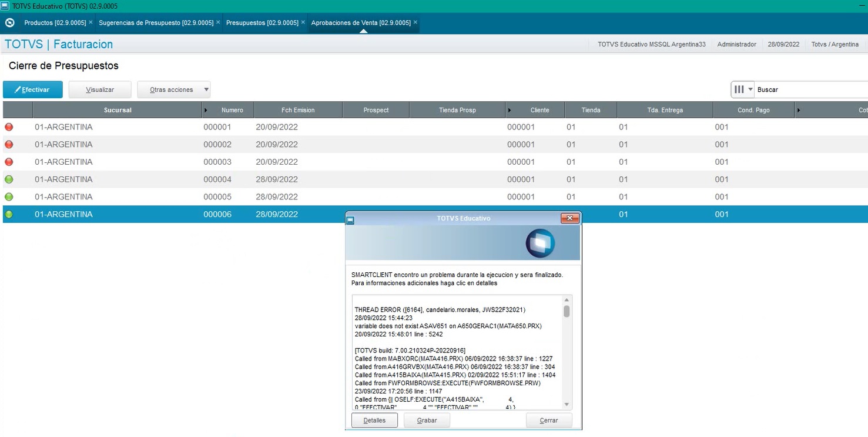This screenshot has height=437, width=868.
Task: Select the Numero cell 000003
Action: pyautogui.click(x=217, y=162)
